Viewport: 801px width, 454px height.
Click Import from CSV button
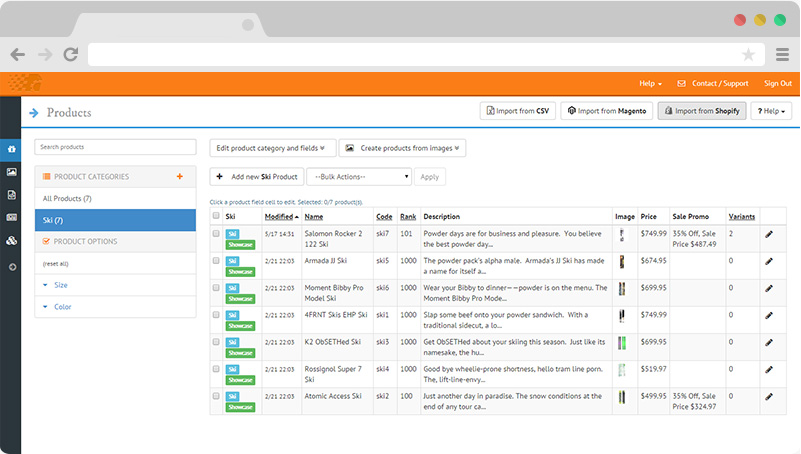(x=517, y=111)
